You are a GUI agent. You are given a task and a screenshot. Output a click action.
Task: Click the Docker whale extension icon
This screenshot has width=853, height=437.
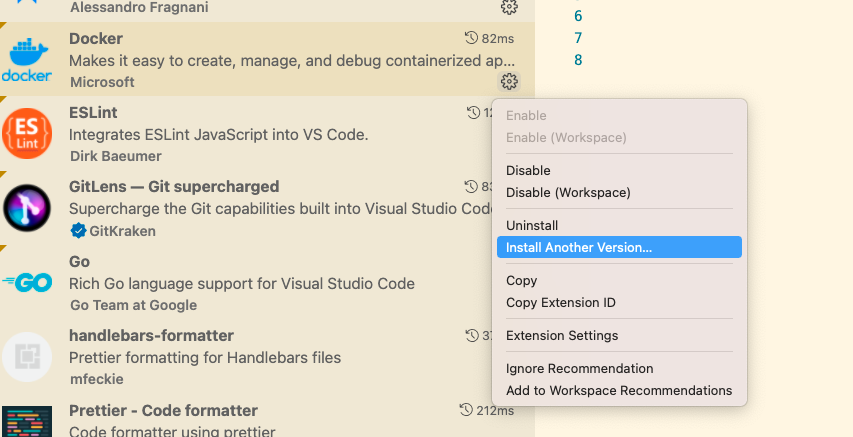pyautogui.click(x=27, y=60)
